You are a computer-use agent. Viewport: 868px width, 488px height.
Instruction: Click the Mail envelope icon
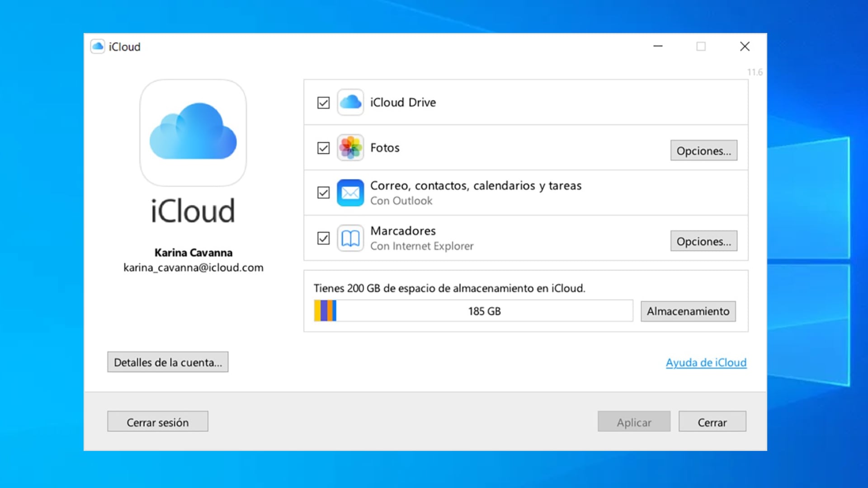350,193
